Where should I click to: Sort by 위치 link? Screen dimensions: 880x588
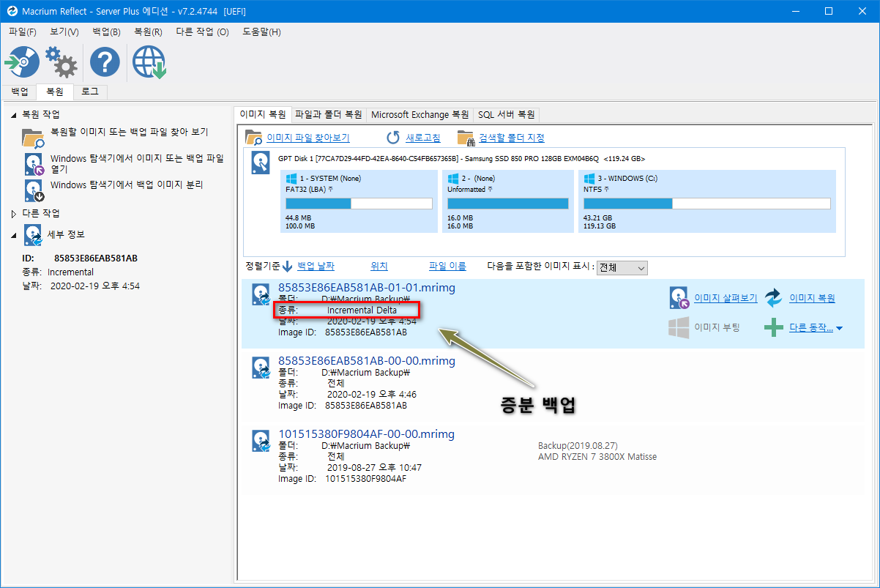click(x=379, y=267)
